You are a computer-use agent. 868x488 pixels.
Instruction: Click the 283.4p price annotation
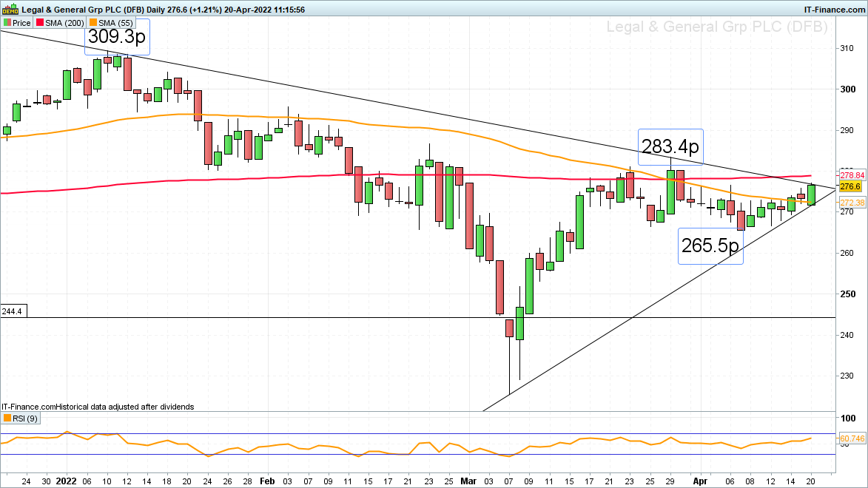click(670, 146)
